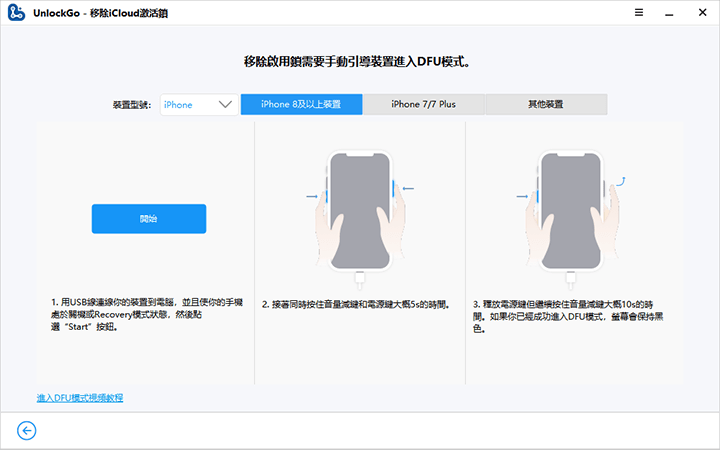
Task: Click the step 2 phone illustration
Action: [360, 210]
